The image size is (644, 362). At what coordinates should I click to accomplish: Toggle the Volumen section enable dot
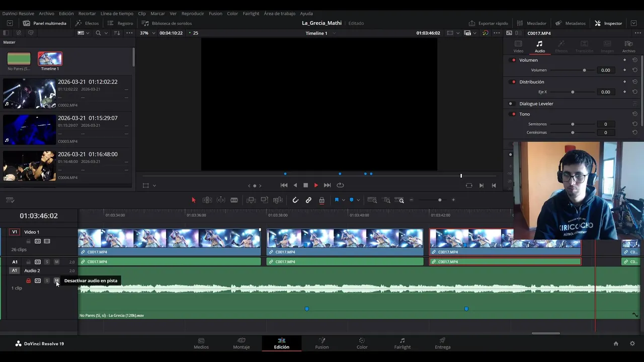pos(513,60)
